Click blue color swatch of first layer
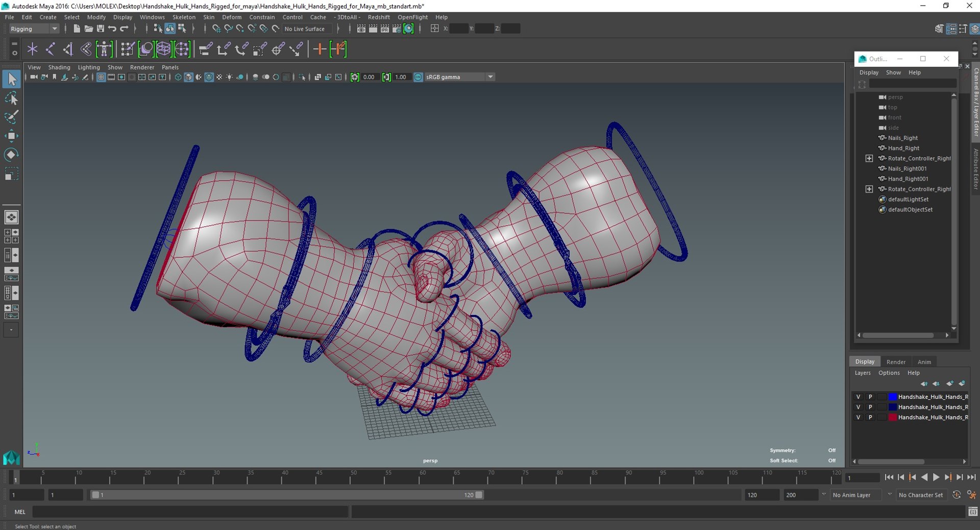 coord(892,397)
